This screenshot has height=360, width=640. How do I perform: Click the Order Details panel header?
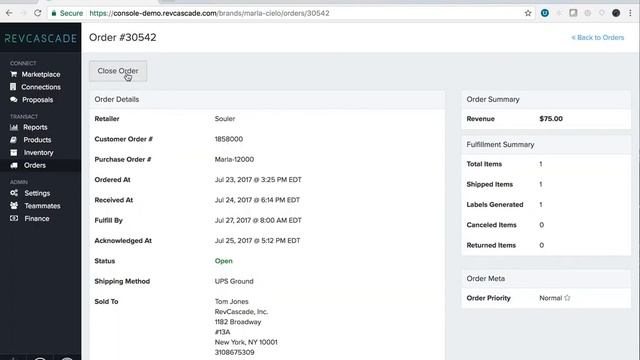pos(267,100)
